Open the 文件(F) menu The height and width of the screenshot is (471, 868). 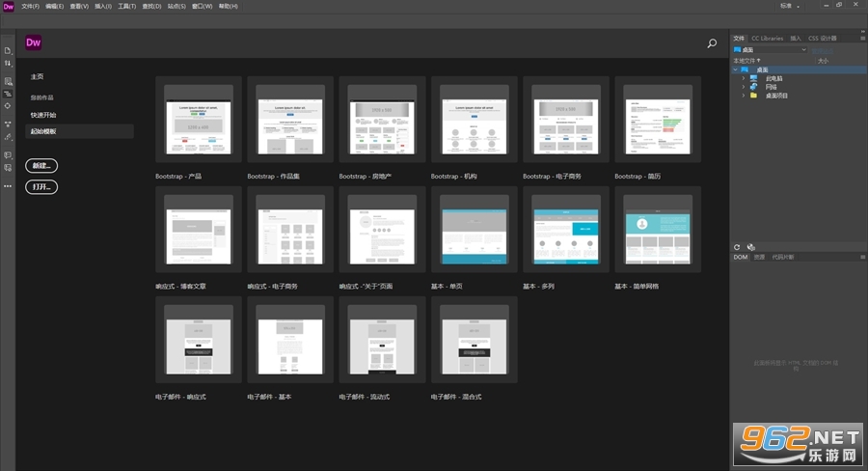coord(30,6)
